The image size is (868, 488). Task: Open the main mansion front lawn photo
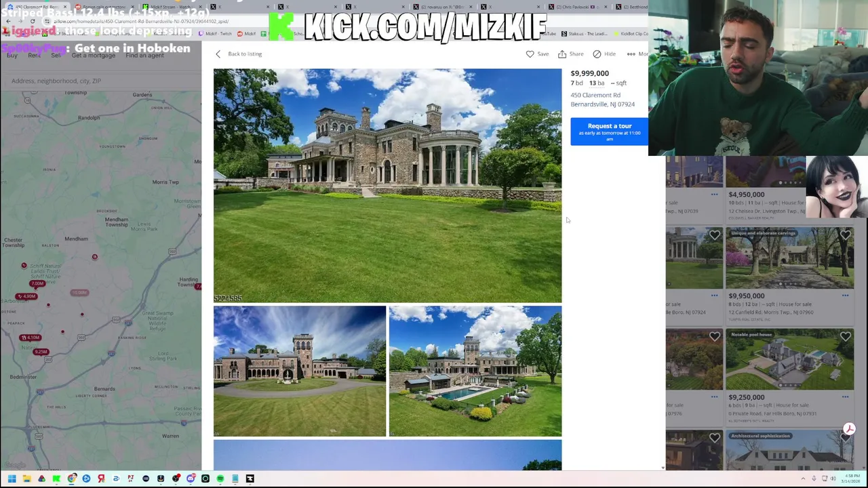(x=387, y=185)
